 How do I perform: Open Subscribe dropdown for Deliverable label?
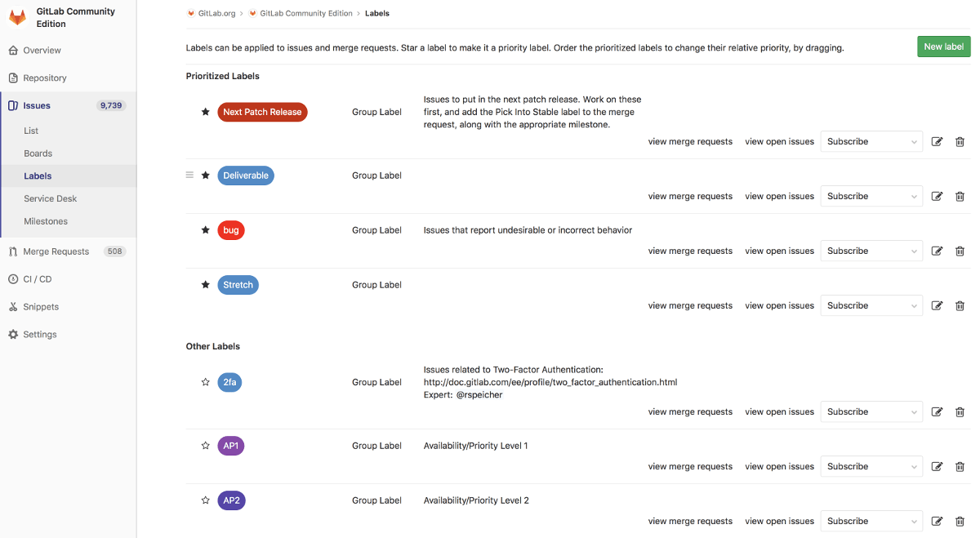tap(871, 197)
